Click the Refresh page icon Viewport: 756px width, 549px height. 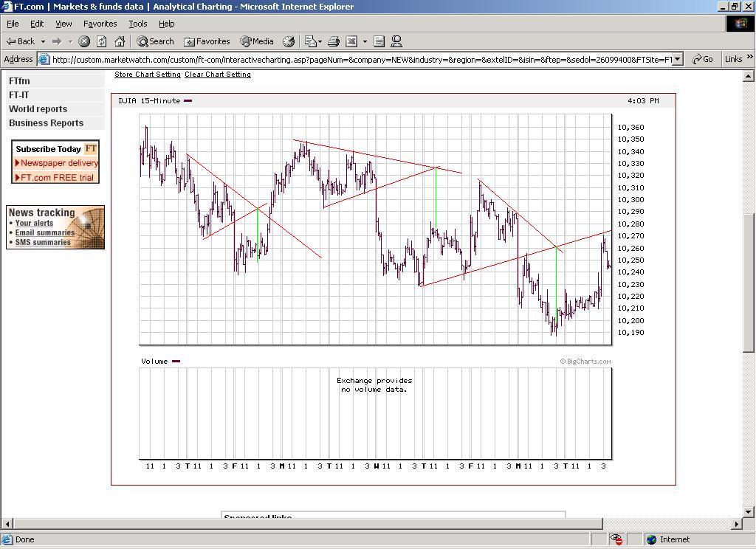tap(102, 41)
